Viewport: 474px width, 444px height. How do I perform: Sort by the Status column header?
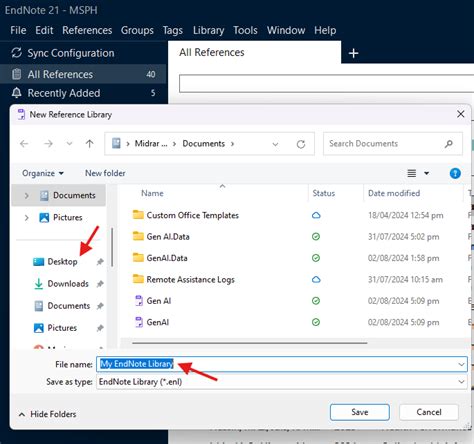324,193
